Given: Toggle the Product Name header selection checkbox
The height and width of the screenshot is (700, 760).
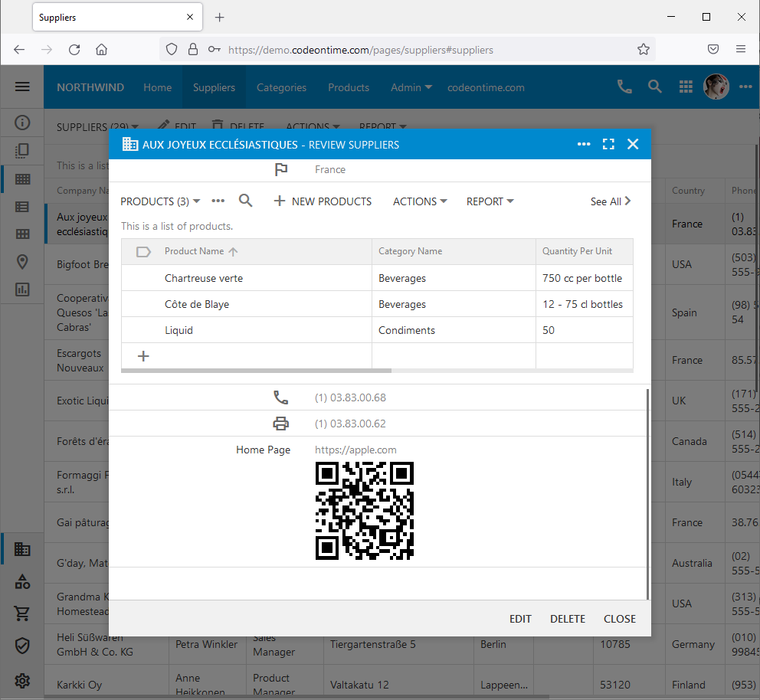Looking at the screenshot, I should point(143,251).
